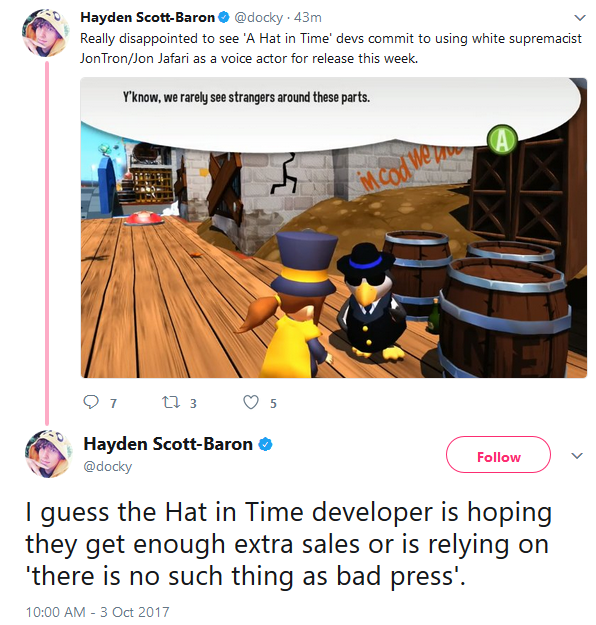Screen dimensions: 596x625
Task: Expand options chevron beside Follow button
Action: (x=577, y=455)
